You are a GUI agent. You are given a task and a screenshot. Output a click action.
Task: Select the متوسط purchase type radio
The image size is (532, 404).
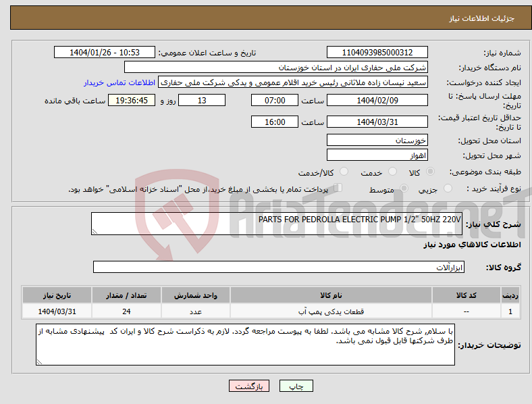(404, 188)
